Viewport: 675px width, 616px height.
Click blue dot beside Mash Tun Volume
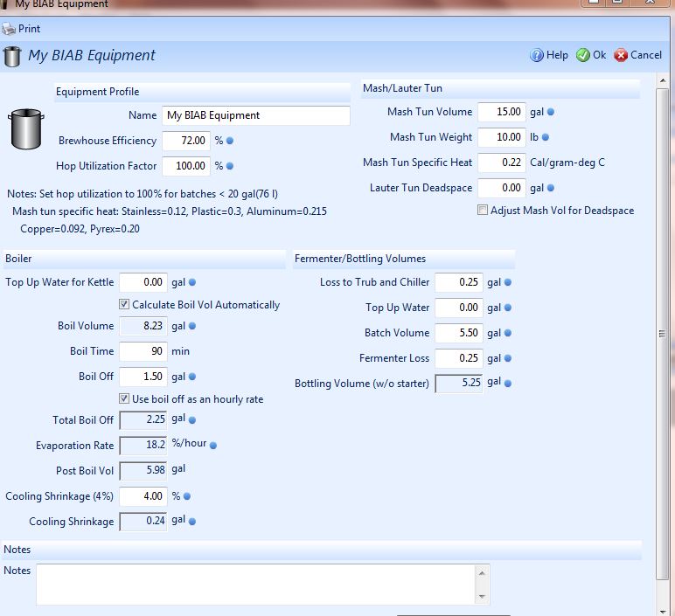click(551, 112)
